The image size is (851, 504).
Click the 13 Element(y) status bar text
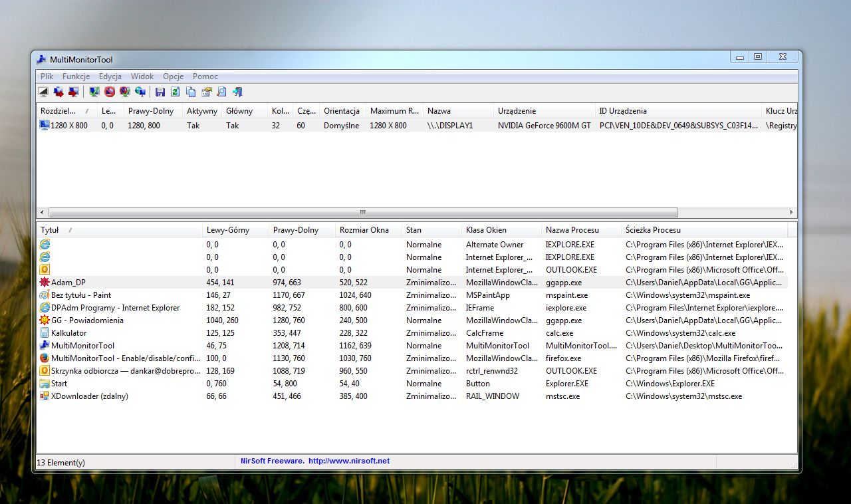[x=61, y=462]
